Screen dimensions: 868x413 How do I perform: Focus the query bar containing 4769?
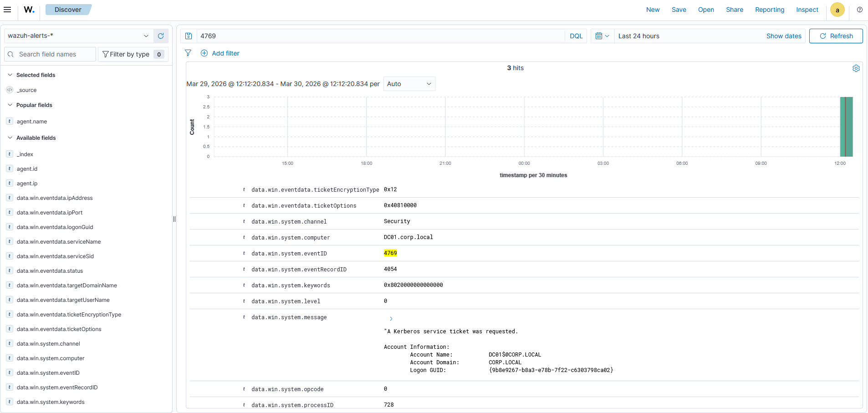pyautogui.click(x=381, y=36)
